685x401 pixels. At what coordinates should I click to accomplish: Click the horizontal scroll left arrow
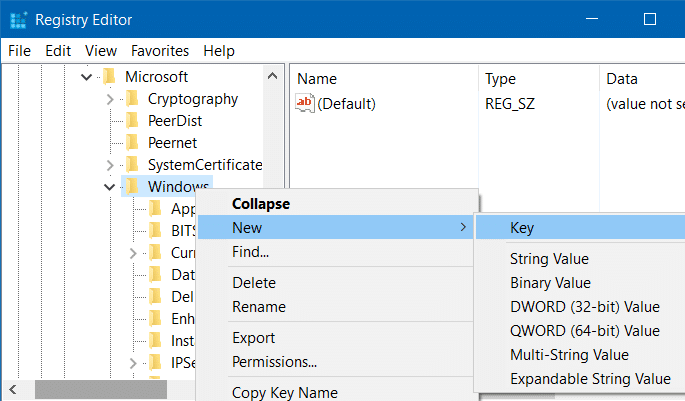click(x=13, y=389)
